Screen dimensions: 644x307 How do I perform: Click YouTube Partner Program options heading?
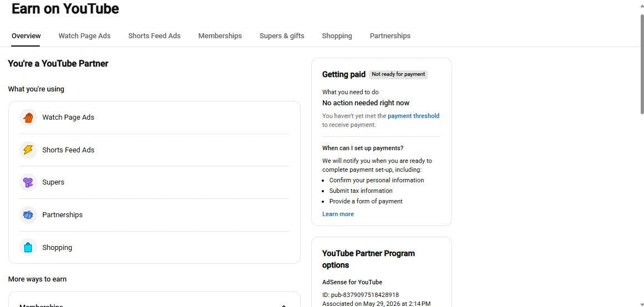coord(368,259)
